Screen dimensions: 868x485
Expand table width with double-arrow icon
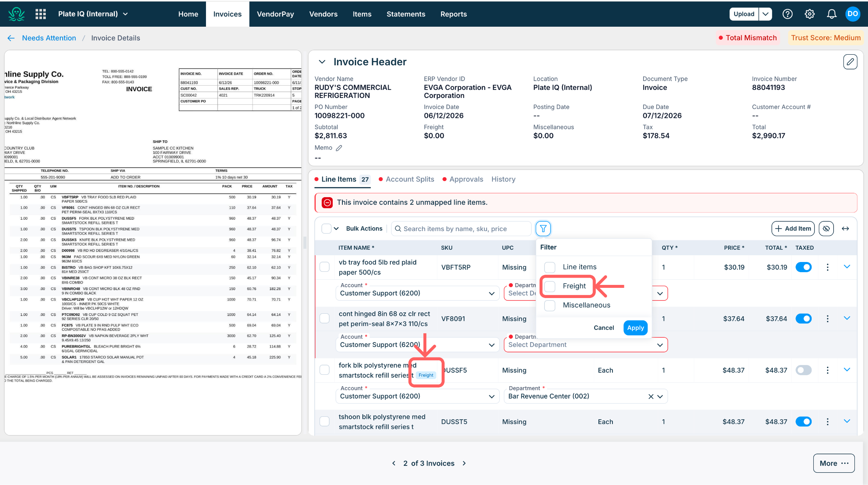[845, 229]
